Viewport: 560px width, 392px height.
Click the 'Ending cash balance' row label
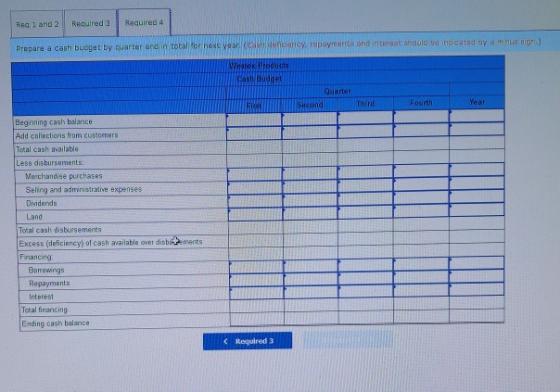[55, 323]
